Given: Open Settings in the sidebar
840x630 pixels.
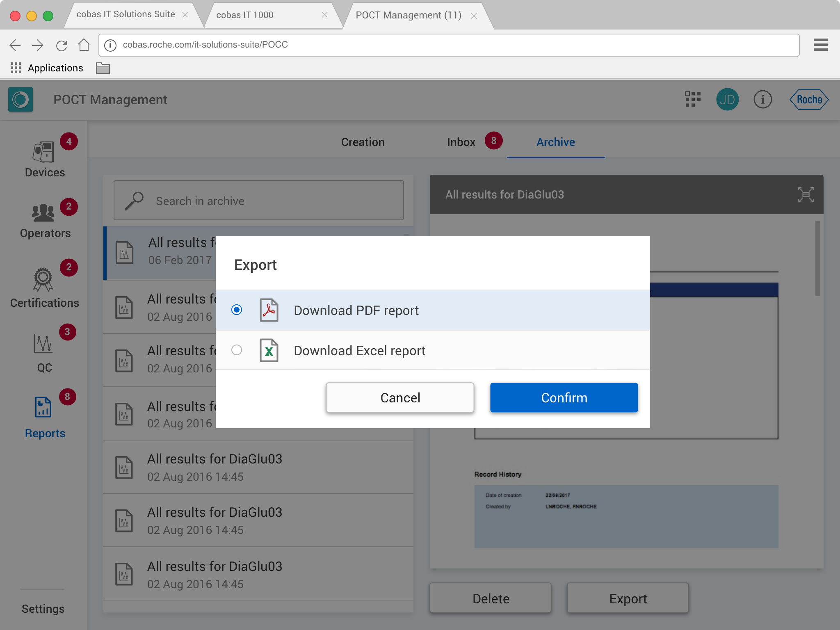Looking at the screenshot, I should tap(43, 609).
